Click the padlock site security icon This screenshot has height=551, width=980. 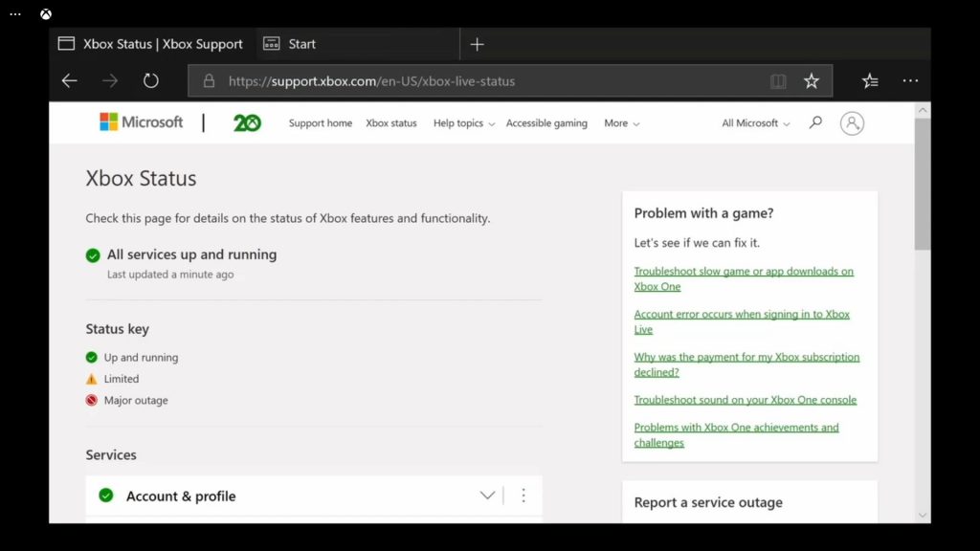coord(209,80)
